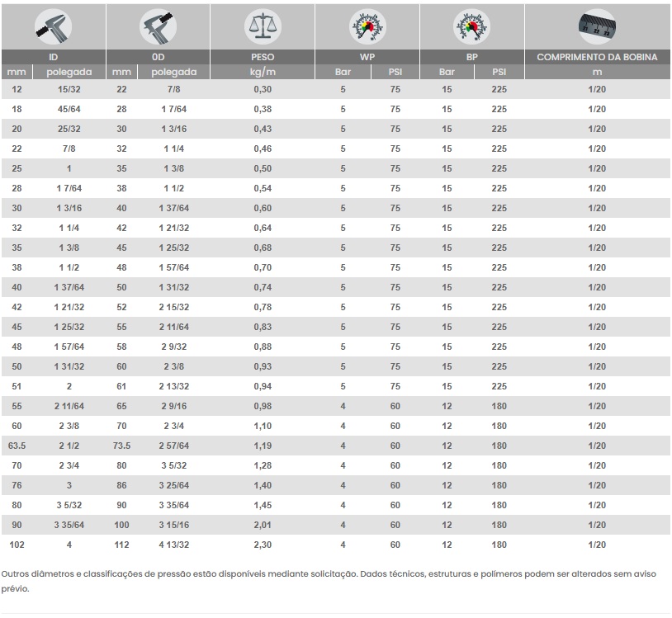672x618 pixels.
Task: Click the PESO balance scale icon
Action: [x=263, y=26]
